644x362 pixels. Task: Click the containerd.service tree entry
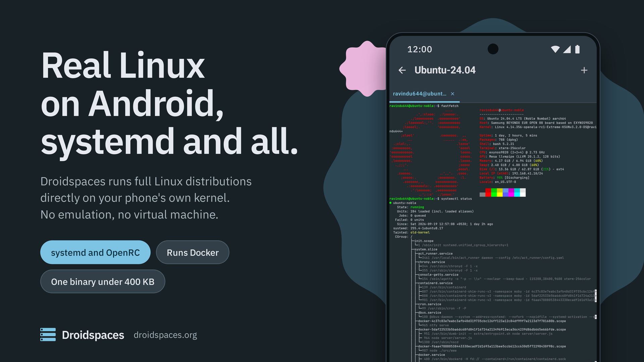(x=435, y=283)
